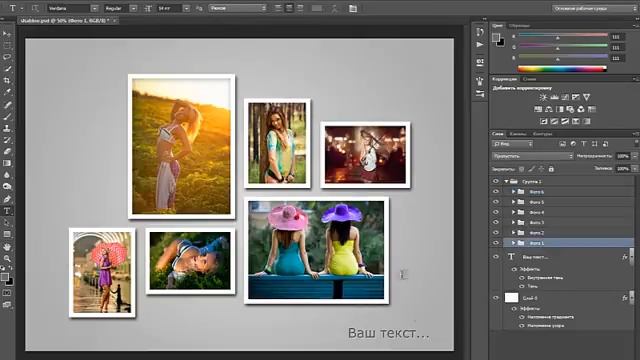Viewport: 640px width, 360px height.
Task: Select the Crop tool
Action: pyautogui.click(x=7, y=80)
